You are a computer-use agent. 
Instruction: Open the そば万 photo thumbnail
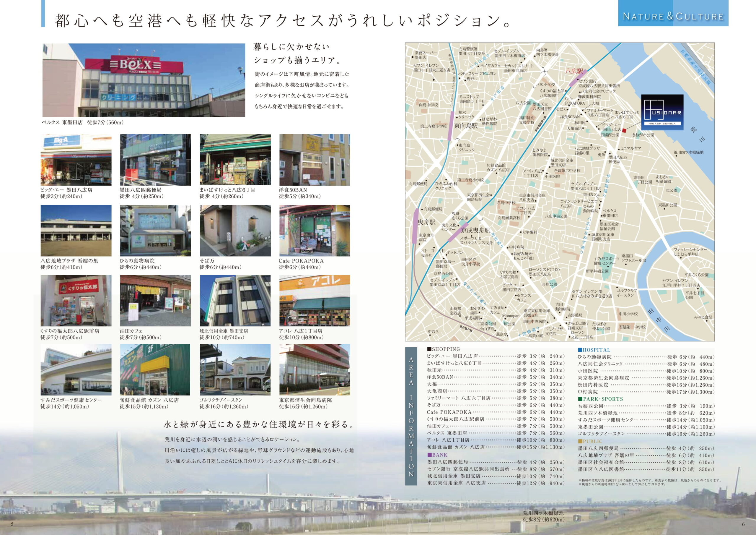point(235,231)
